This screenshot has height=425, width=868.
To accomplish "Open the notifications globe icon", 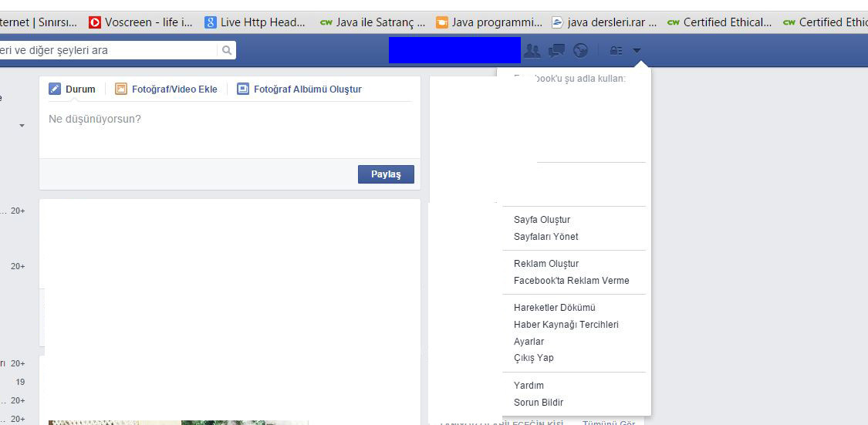I will [x=580, y=51].
